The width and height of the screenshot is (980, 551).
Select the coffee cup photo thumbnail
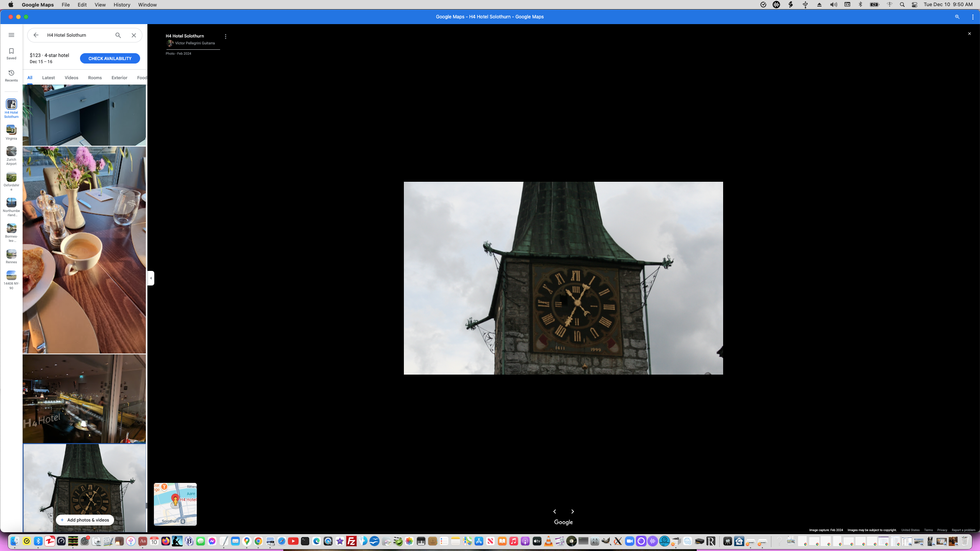pos(84,250)
